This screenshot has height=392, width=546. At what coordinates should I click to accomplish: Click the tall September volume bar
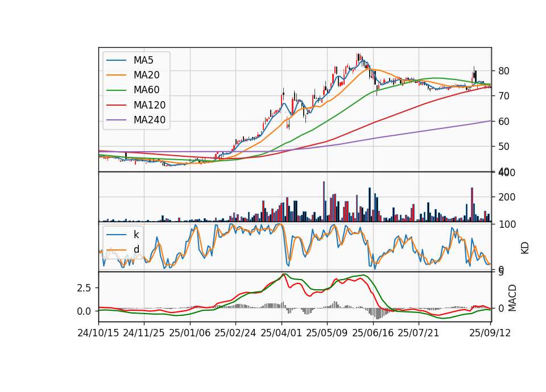472,205
